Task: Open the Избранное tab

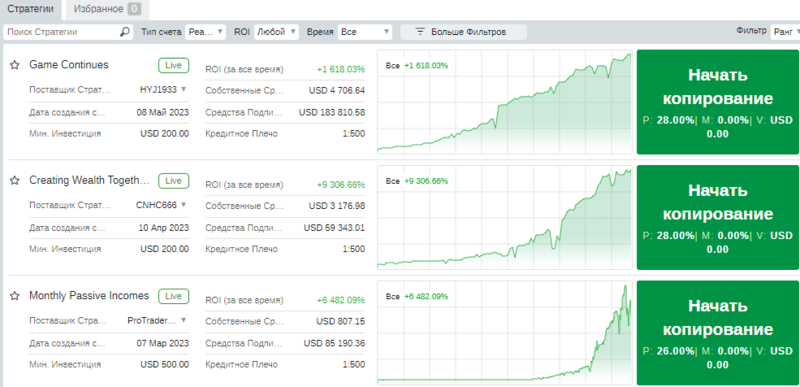Action: [x=106, y=9]
